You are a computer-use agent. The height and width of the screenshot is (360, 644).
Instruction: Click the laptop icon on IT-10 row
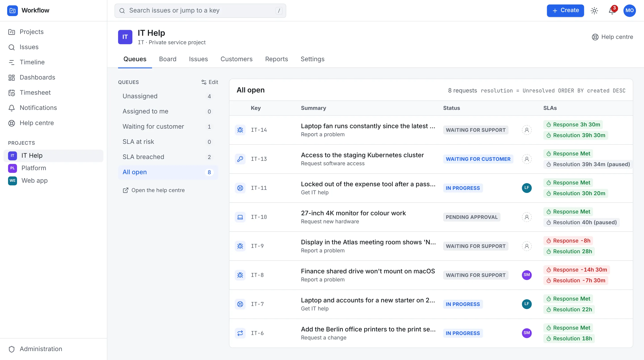point(240,217)
